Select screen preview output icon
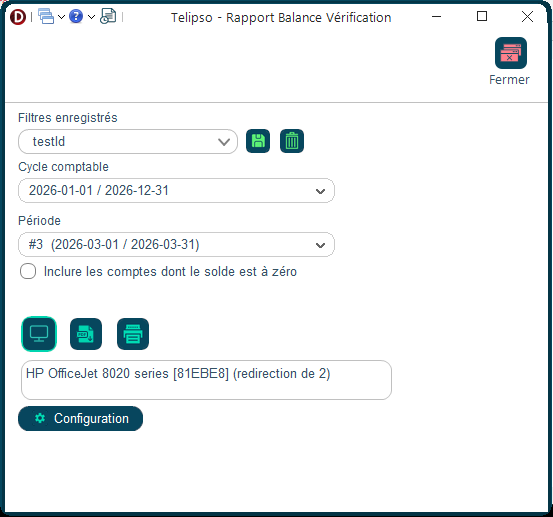The width and height of the screenshot is (553, 517). tap(39, 334)
